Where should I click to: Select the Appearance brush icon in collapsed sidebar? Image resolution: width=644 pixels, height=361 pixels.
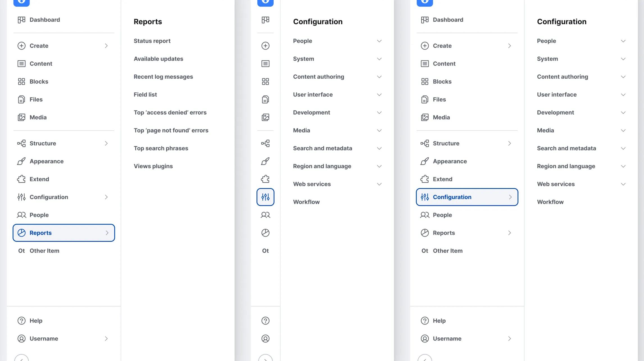tap(265, 161)
